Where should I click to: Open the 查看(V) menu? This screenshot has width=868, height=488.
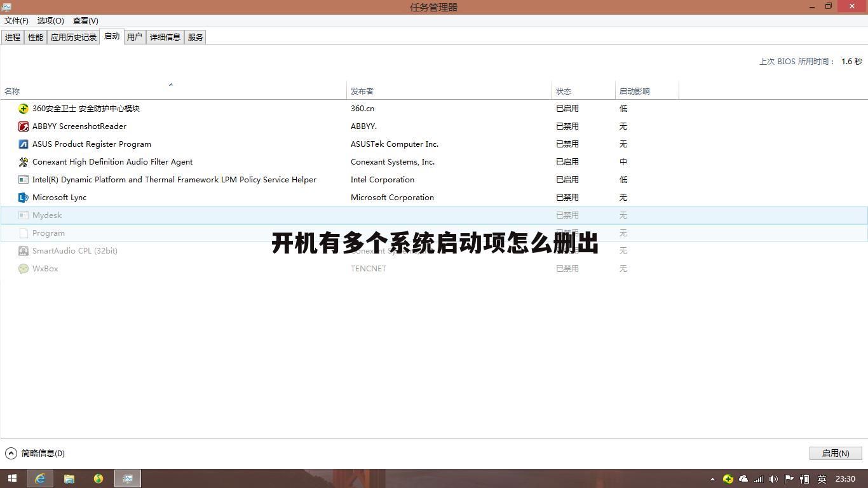tap(86, 21)
